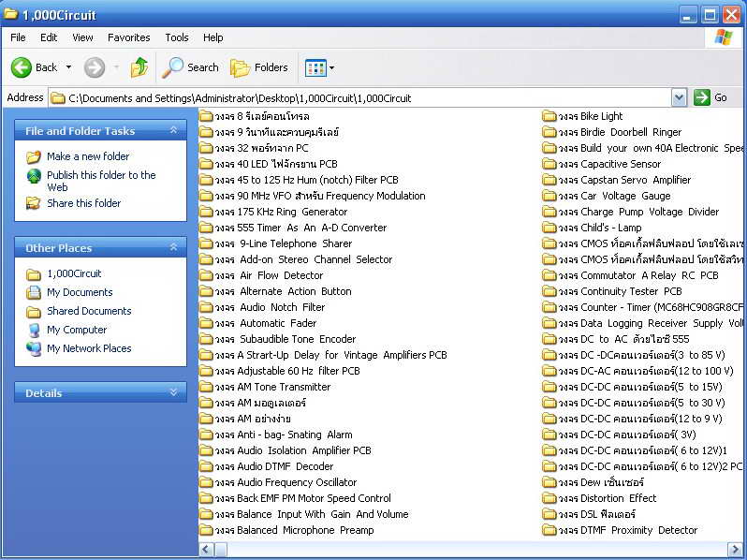Click the Back arrow icon
Image resolution: width=747 pixels, height=560 pixels.
click(x=22, y=67)
